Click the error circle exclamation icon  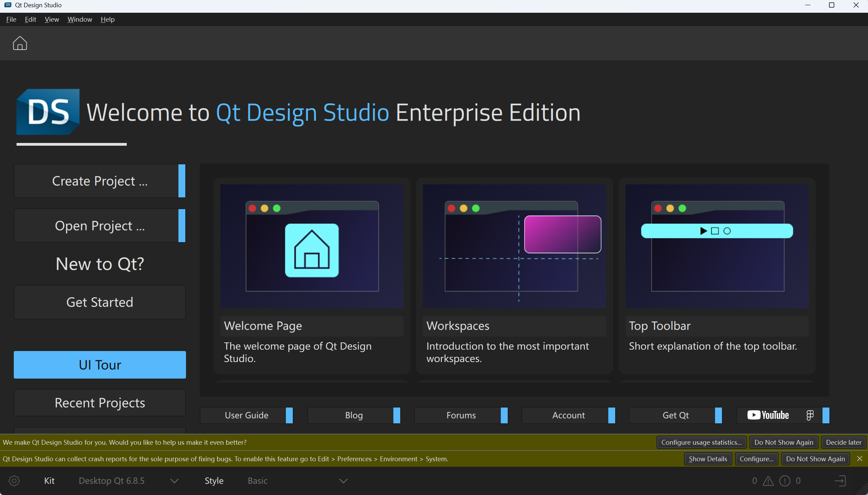tap(785, 481)
